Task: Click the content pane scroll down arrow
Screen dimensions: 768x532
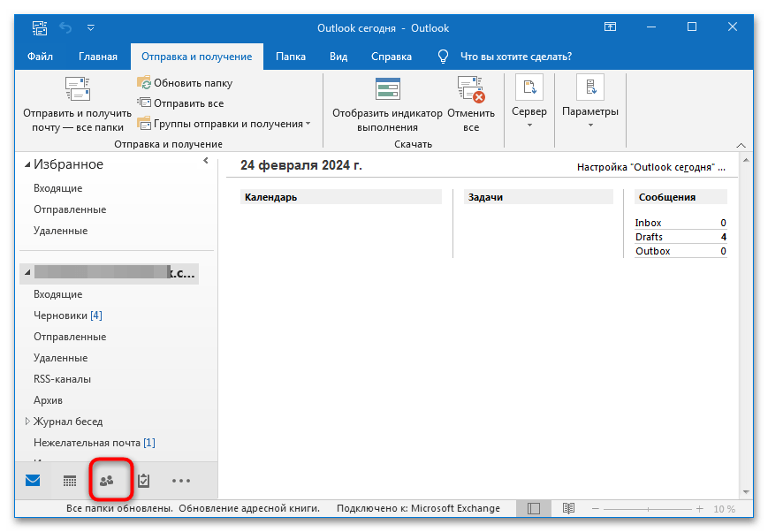Action: coord(746,492)
